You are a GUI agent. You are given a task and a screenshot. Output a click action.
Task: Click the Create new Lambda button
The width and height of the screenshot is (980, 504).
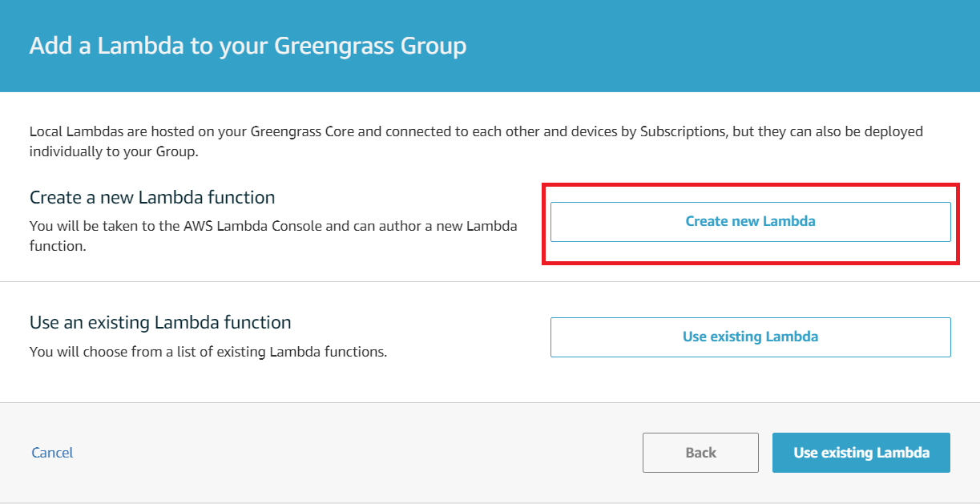coord(750,222)
